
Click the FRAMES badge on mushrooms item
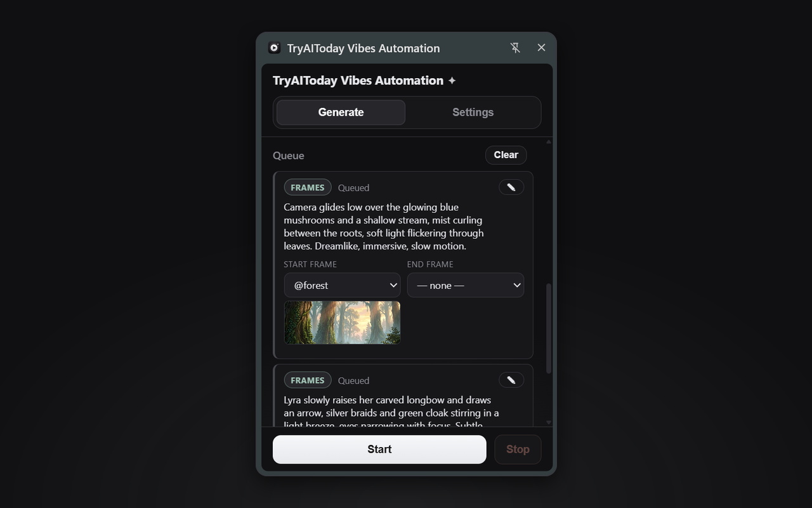coord(308,187)
